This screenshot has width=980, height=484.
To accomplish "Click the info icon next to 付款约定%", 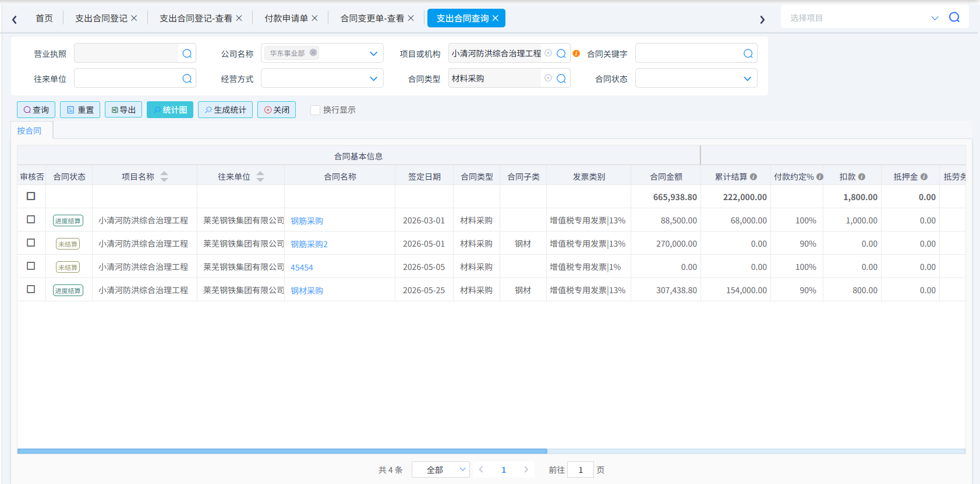I will pyautogui.click(x=820, y=177).
